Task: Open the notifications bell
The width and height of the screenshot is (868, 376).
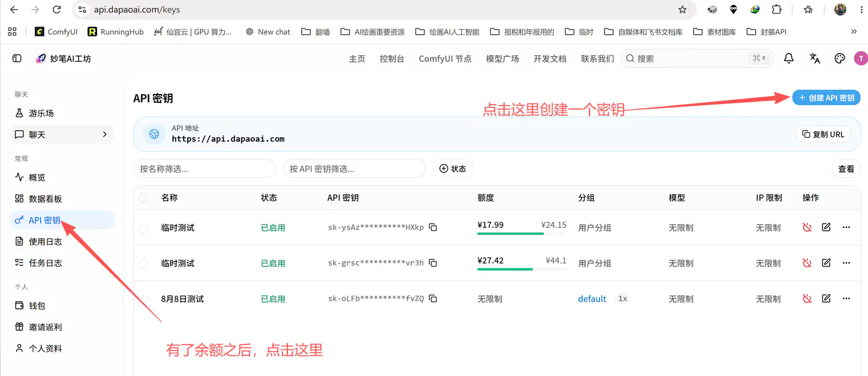Action: coord(789,58)
